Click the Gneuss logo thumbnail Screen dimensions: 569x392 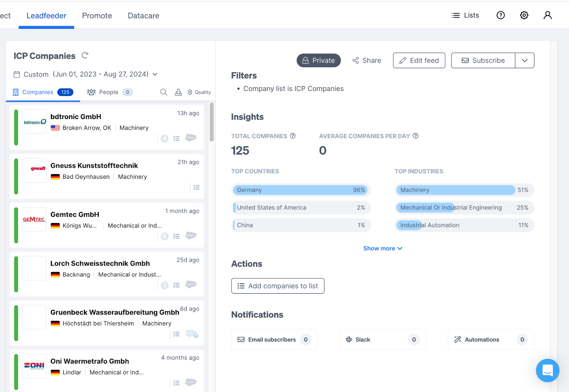[34, 170]
